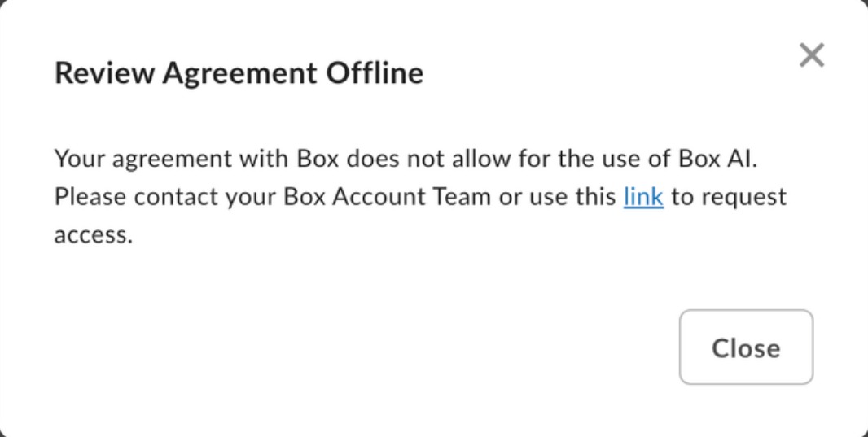
Task: Click the word "Offline" in the dialog title
Action: 375,73
